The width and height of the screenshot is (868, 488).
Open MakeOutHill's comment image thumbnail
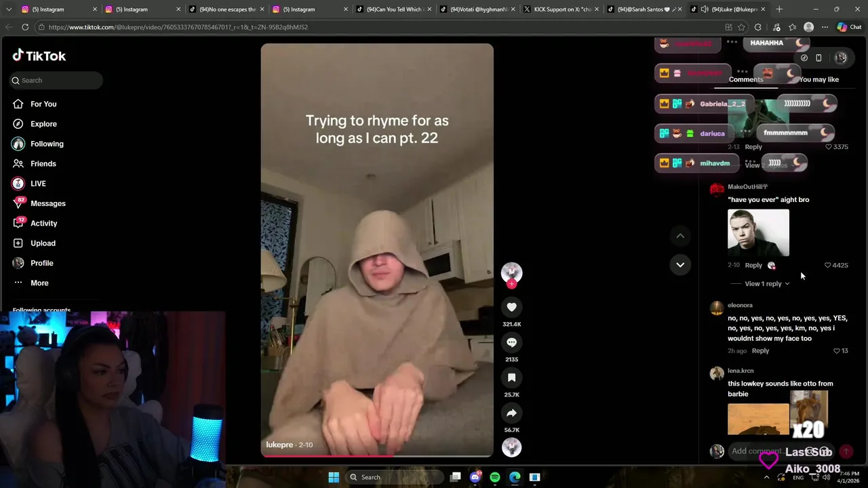click(x=758, y=232)
